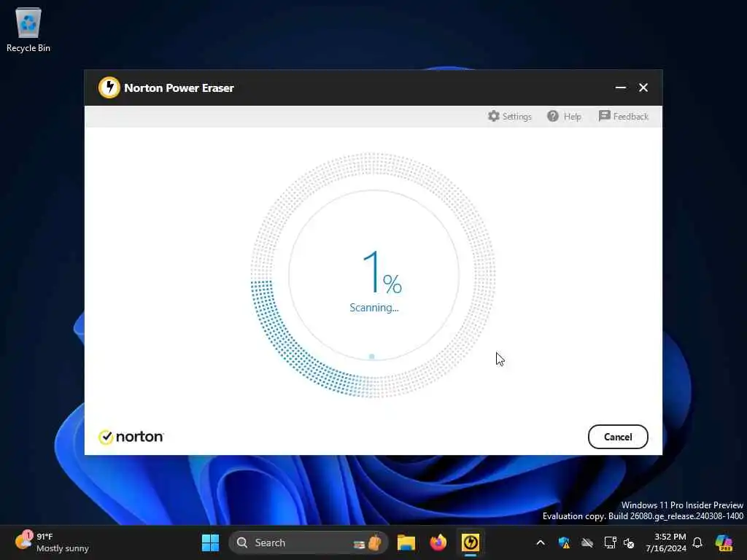747x560 pixels.
Task: Select the Recycle Bin desktop icon
Action: (x=28, y=29)
